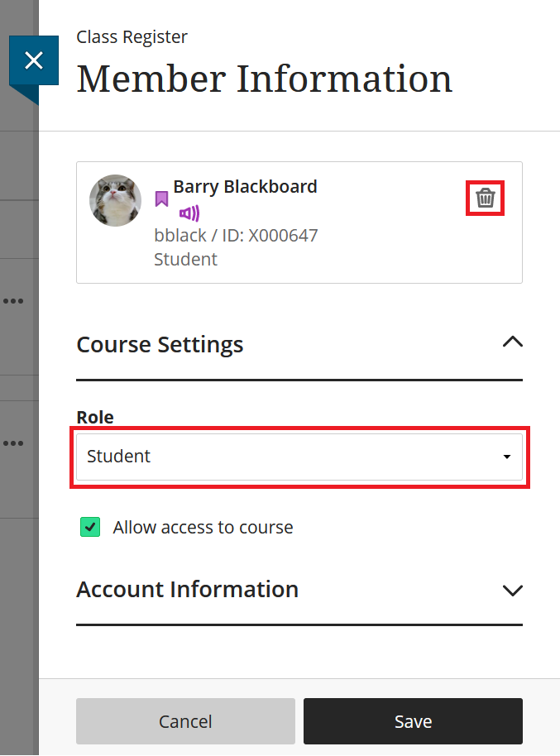Click the Role dropdown's caret arrow

click(x=507, y=456)
